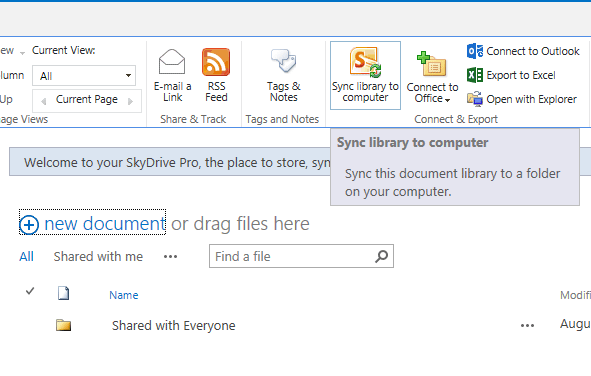The height and width of the screenshot is (376, 591).
Task: Click Sync library to computer
Action: pyautogui.click(x=365, y=75)
